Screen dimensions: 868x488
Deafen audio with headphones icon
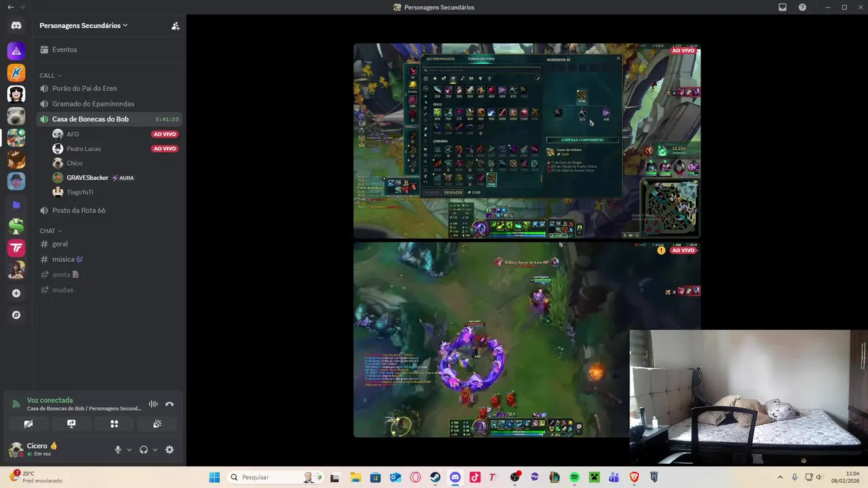point(144,449)
